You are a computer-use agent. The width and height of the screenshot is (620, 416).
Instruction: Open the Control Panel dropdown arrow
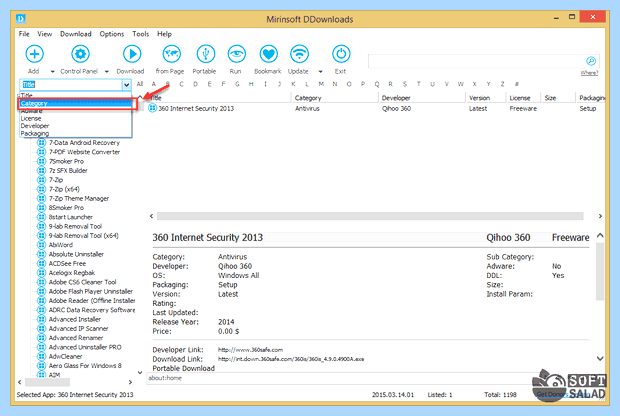[107, 72]
